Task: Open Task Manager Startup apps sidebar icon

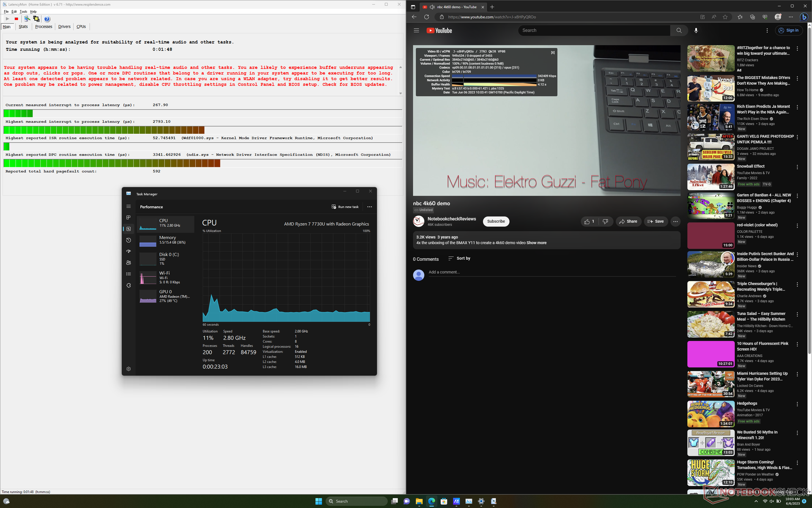Action: (129, 251)
